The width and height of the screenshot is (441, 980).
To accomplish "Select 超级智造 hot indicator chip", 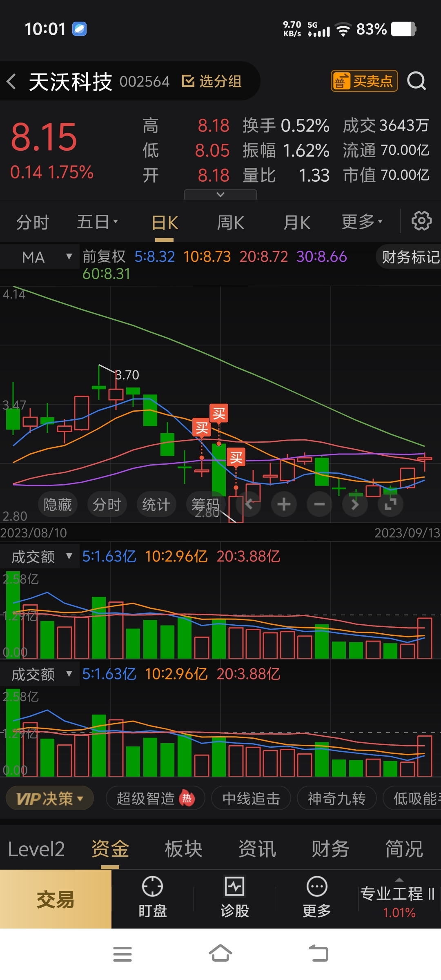I will pos(155,798).
